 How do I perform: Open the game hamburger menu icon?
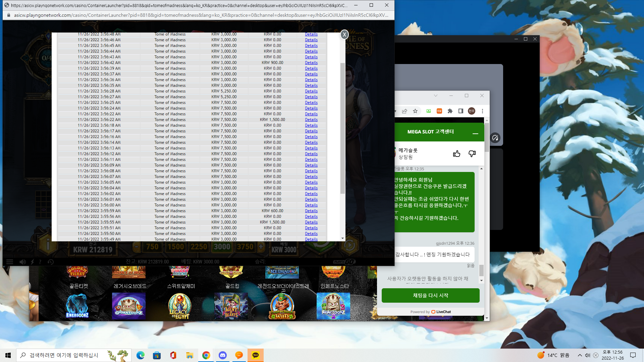(10, 262)
